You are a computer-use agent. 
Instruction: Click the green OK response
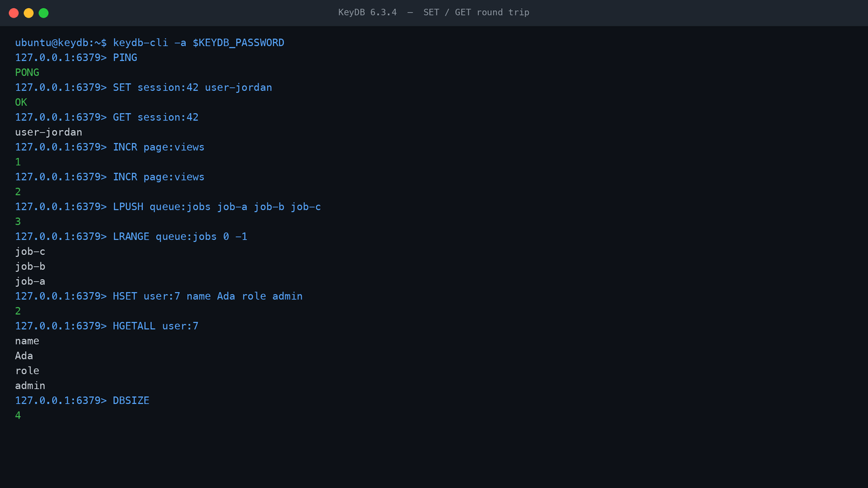(x=21, y=102)
